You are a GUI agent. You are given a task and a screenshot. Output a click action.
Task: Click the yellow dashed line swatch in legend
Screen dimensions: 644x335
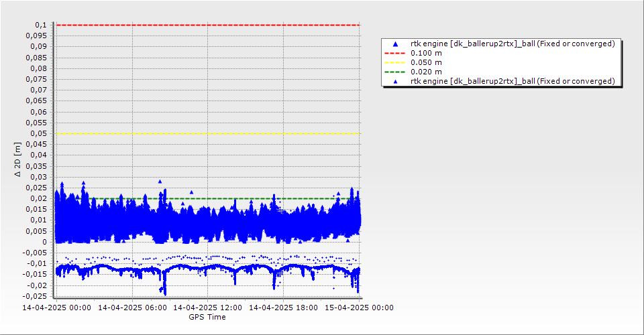coord(394,63)
